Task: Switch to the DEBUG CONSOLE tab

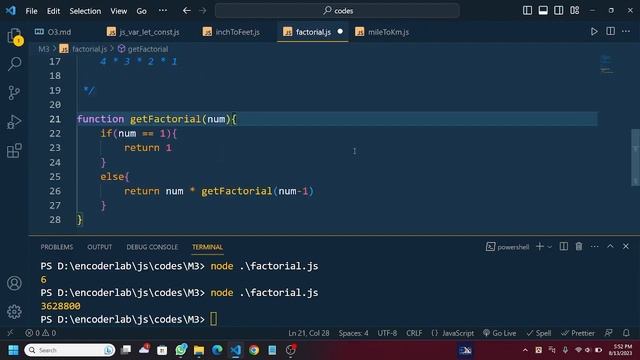Action: pos(152,247)
